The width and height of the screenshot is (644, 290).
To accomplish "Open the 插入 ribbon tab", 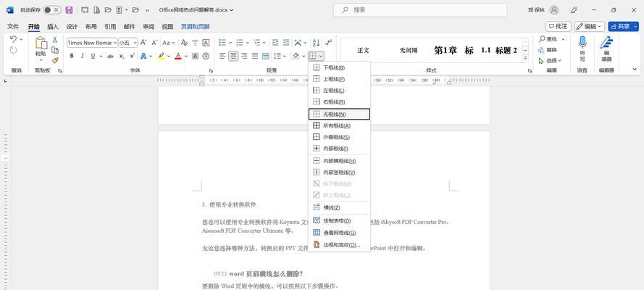I will [x=53, y=27].
